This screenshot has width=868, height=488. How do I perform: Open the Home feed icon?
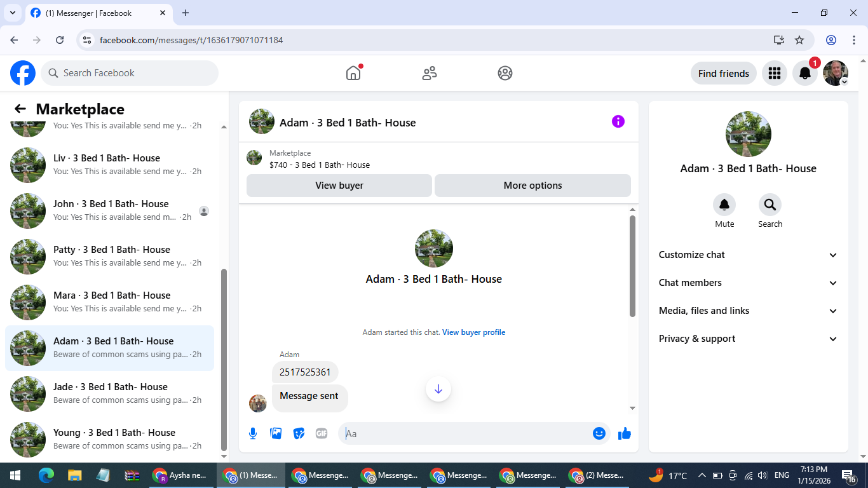[353, 73]
